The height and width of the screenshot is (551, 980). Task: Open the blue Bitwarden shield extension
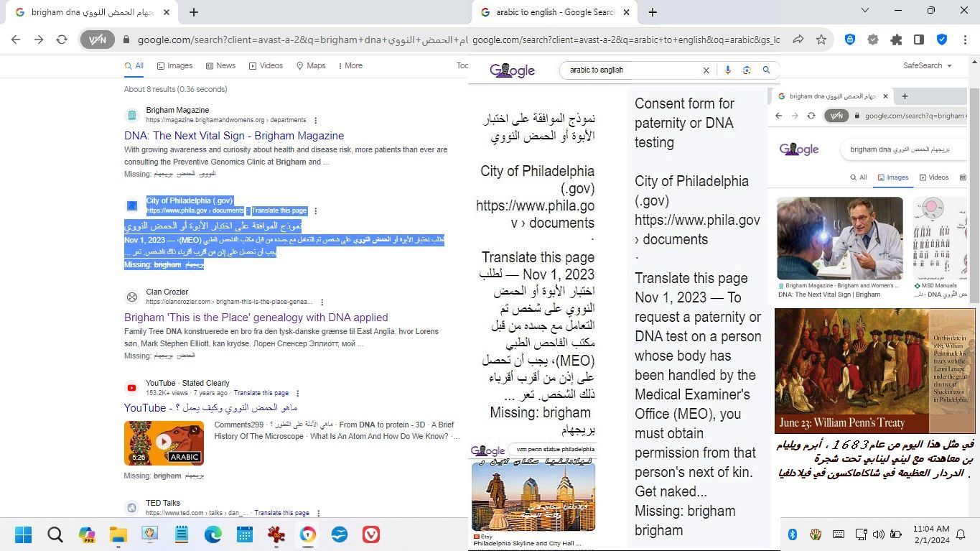[x=850, y=40]
